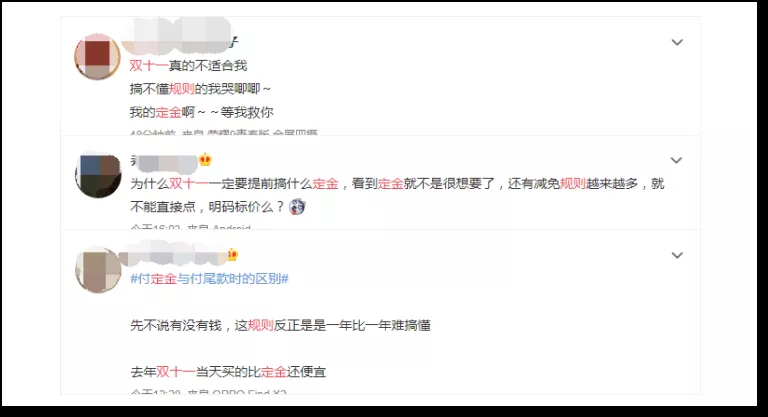Viewport: 768px width, 417px height.
Task: Click 双十一 keyword after 为什么
Action: (189, 184)
